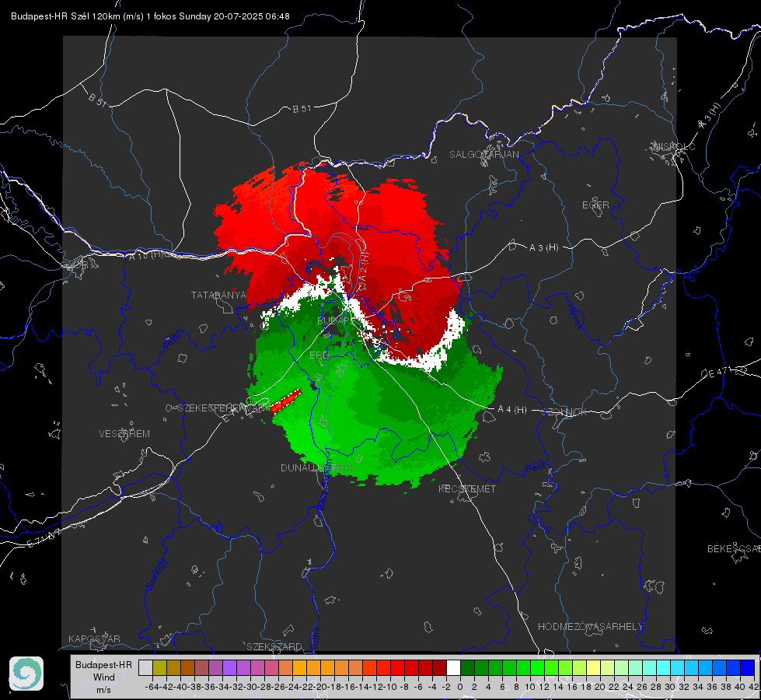Screen dimensions: 761x700
Task: Click the Budapest-HR Wind m/s legend label
Action: [x=104, y=677]
